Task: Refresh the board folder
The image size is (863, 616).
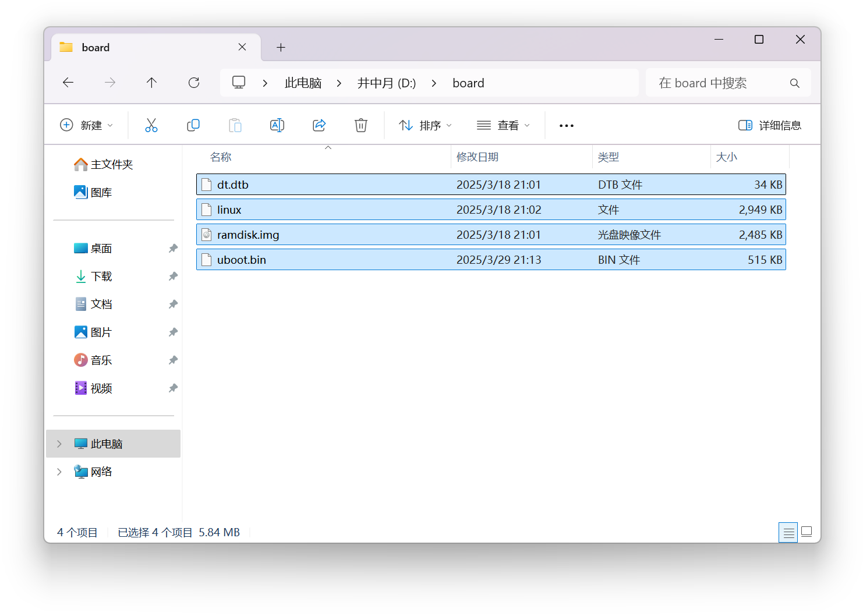Action: [x=194, y=83]
